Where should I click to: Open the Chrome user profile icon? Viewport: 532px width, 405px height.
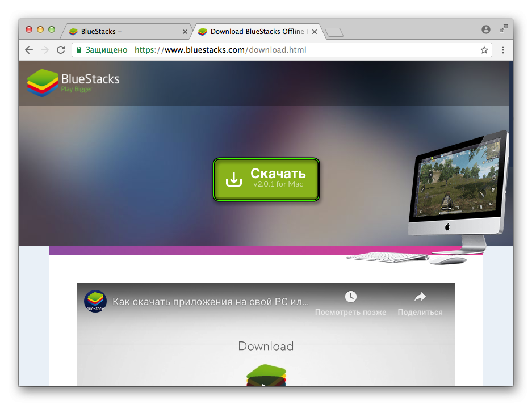coord(486,29)
